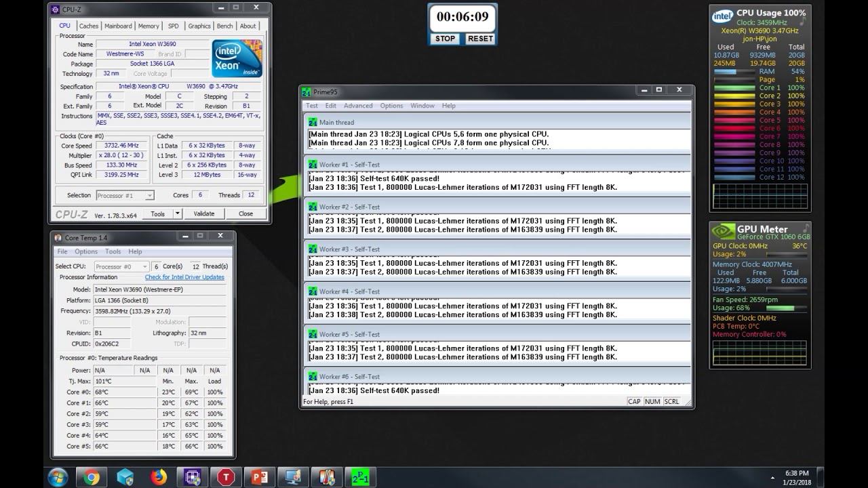Screen dimensions: 868x488
Task: Switch to the Graphics tab in CPU-Z
Action: (199, 26)
